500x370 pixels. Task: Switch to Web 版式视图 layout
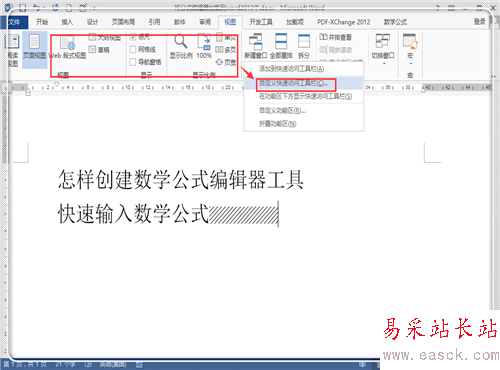click(x=68, y=48)
